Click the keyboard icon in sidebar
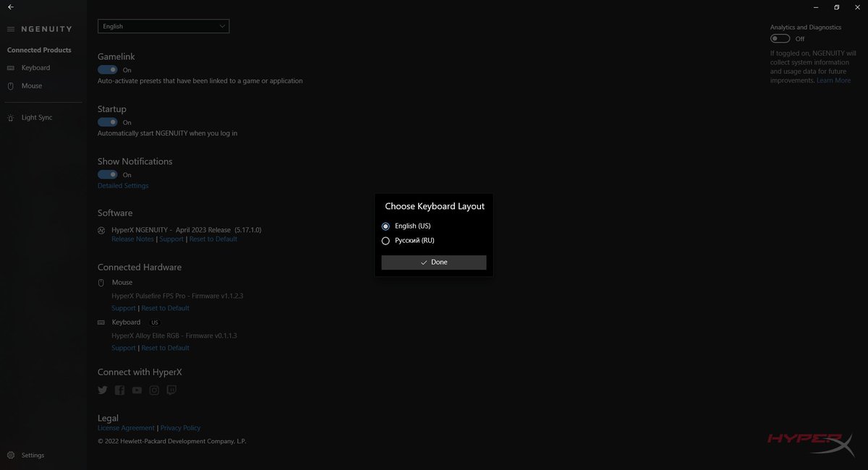868x470 pixels. coord(11,68)
